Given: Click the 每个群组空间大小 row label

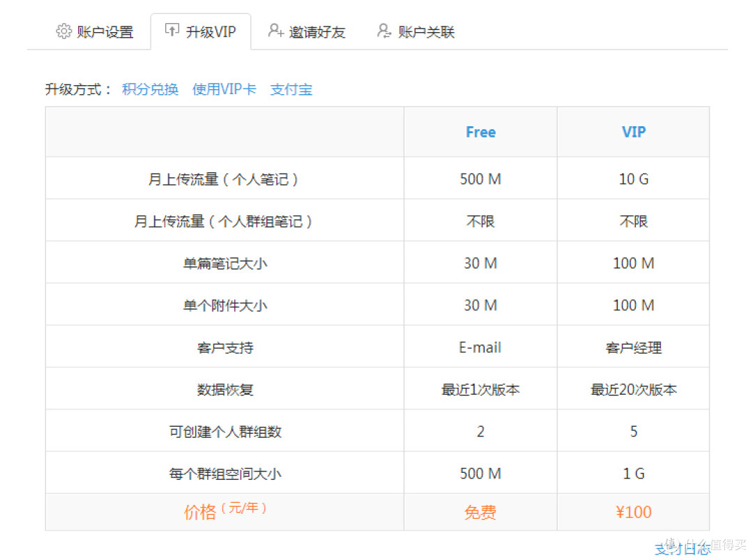Looking at the screenshot, I should coord(225,474).
